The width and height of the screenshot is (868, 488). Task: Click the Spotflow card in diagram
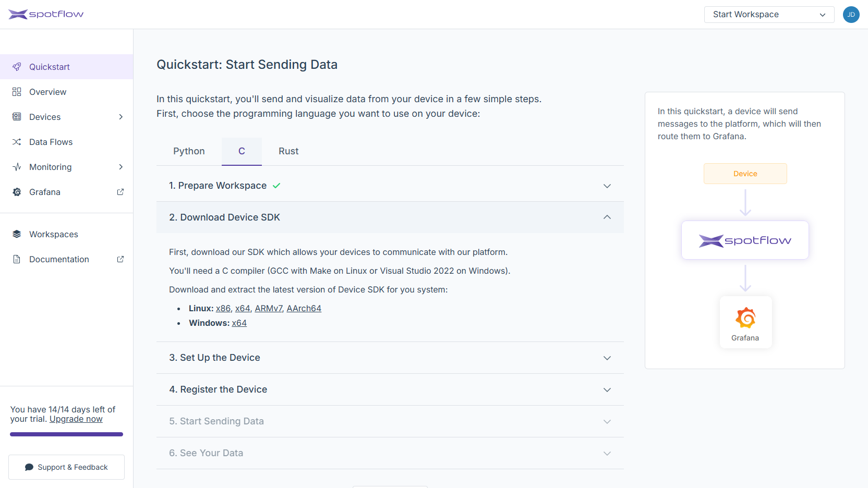tap(745, 240)
